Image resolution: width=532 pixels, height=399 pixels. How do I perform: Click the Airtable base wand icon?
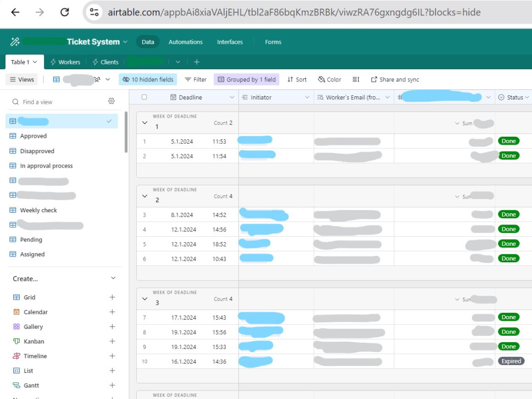pos(15,41)
